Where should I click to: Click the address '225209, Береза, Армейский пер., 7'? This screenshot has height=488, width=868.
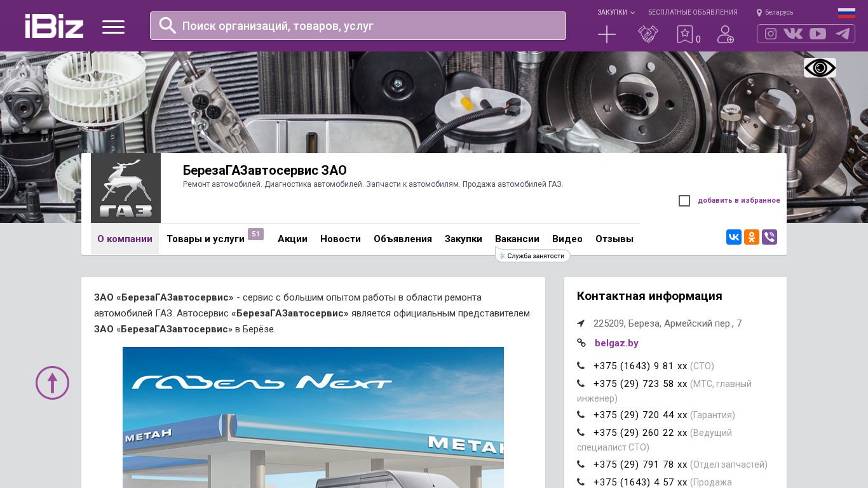tap(668, 323)
